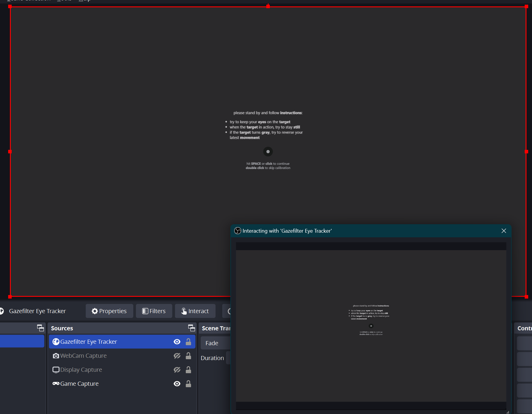Select the gamepad icon on Game Capture

[x=56, y=384]
